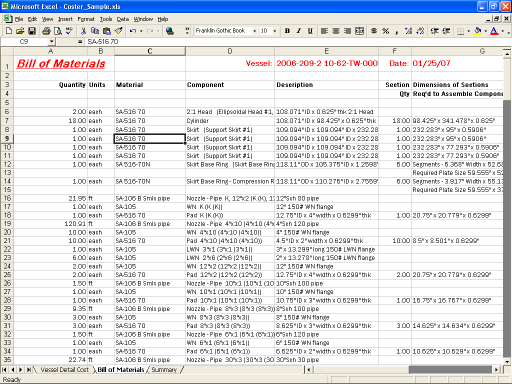Open the font size dropdown
The image size is (512, 384).
tap(275, 31)
